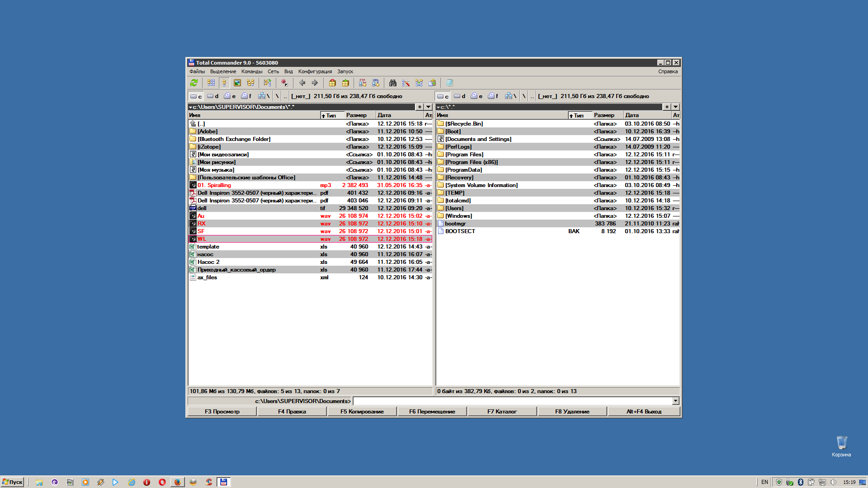Open the FTP connect icon
The height and width of the screenshot is (488, 868).
coord(363,83)
